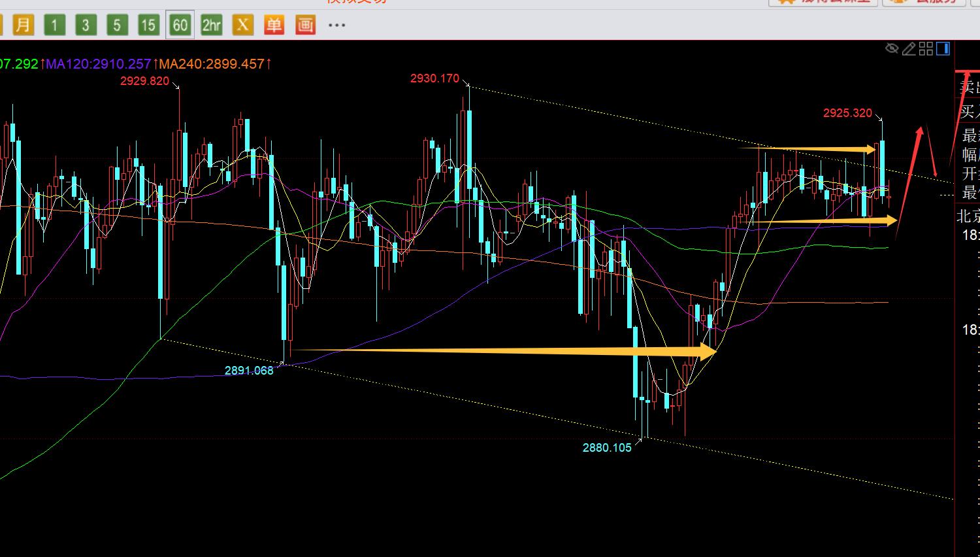980x557 pixels.
Task: Click the 2930.170 high price marker
Action: tap(434, 78)
